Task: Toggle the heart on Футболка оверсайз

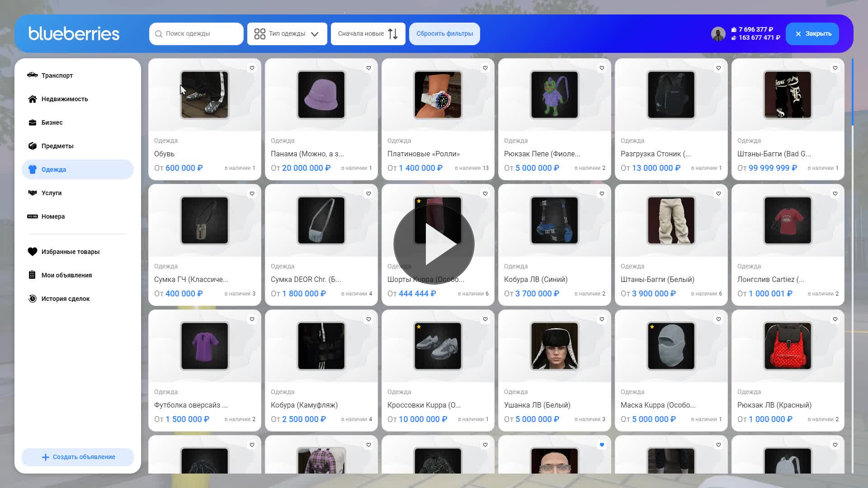Action: (x=252, y=319)
